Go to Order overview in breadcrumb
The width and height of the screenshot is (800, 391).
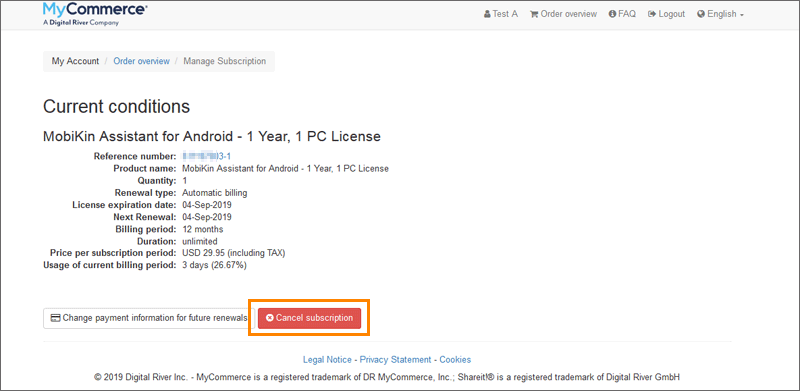(141, 61)
